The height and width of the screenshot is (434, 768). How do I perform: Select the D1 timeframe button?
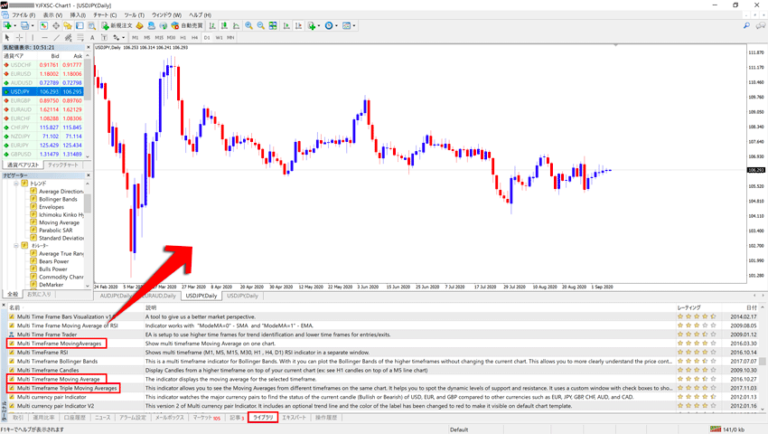pyautogui.click(x=206, y=38)
